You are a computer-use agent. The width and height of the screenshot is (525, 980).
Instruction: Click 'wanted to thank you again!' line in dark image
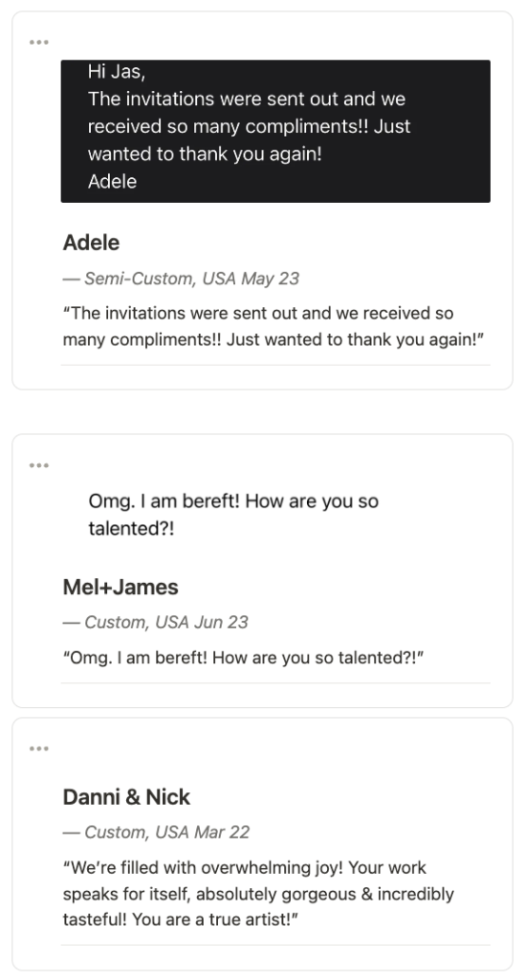(x=205, y=154)
